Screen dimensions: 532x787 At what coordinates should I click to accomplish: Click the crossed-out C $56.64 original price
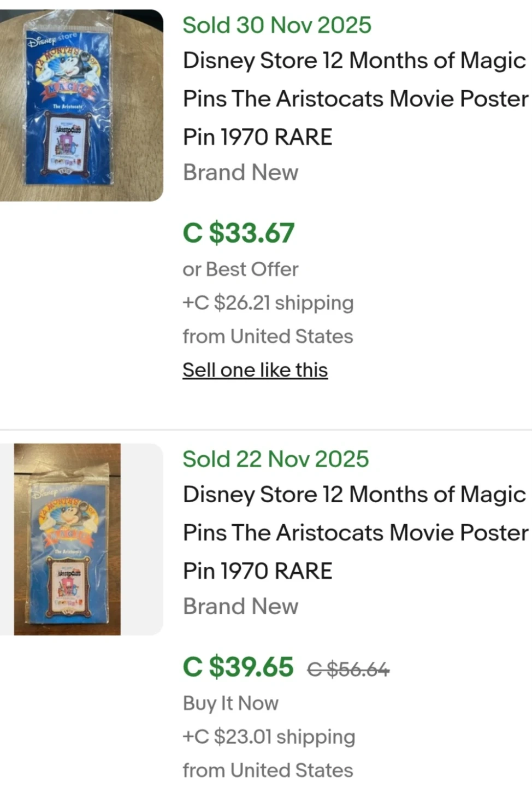point(348,668)
